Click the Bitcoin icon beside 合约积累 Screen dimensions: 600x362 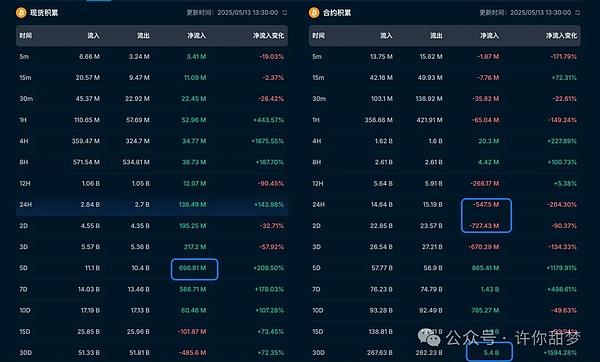[314, 13]
